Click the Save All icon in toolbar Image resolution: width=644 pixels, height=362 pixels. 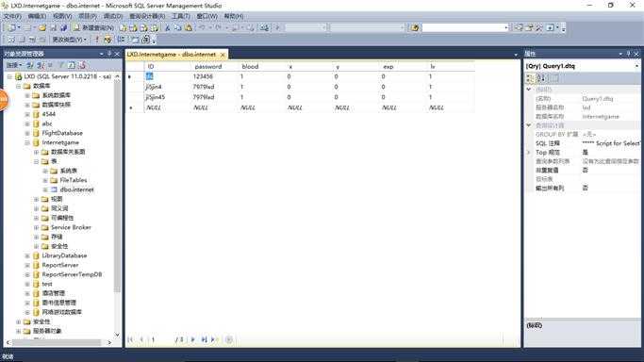(x=64, y=28)
